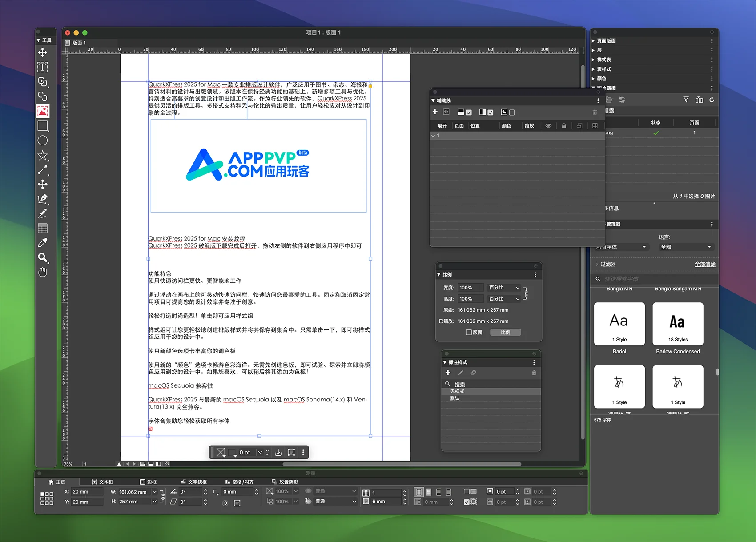
Task: Click download icon in floating frame toolbar
Action: point(278,452)
